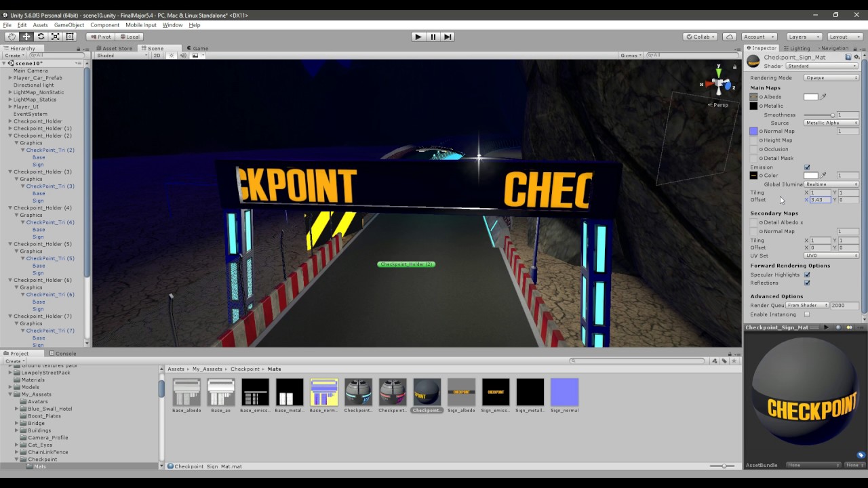This screenshot has width=868, height=488.
Task: Click the scene orientation gizmo
Action: [718, 83]
